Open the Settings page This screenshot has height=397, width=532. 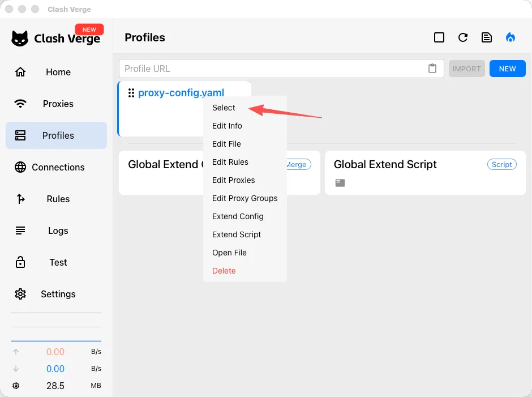(x=57, y=294)
